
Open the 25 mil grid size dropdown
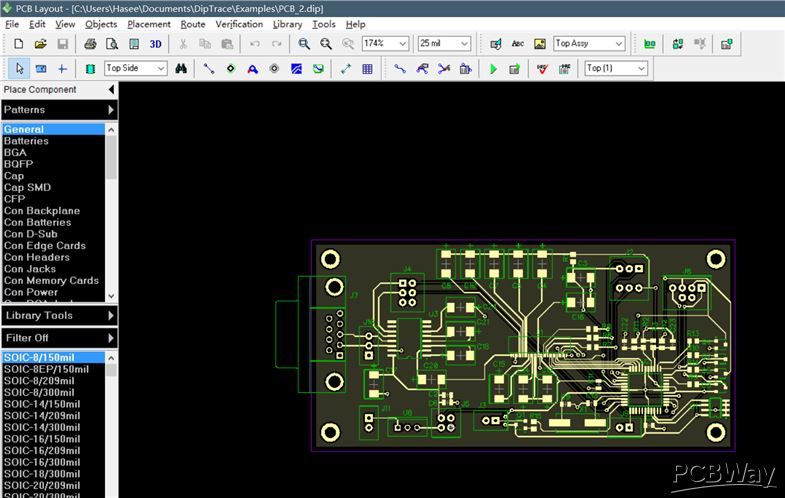coord(445,44)
